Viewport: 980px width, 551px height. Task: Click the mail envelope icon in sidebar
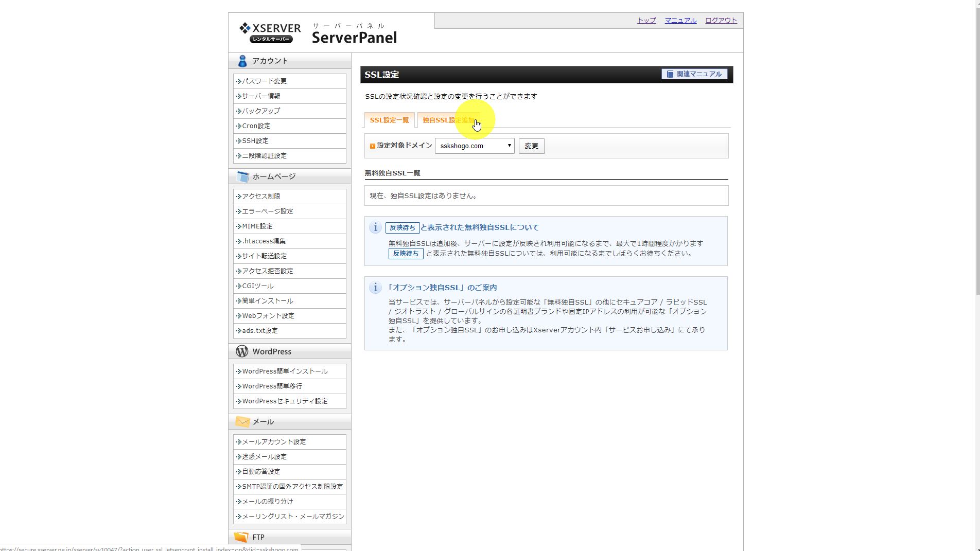242,421
